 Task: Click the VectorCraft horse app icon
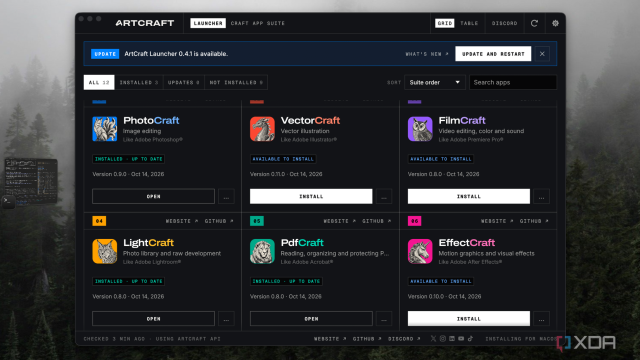tap(262, 129)
